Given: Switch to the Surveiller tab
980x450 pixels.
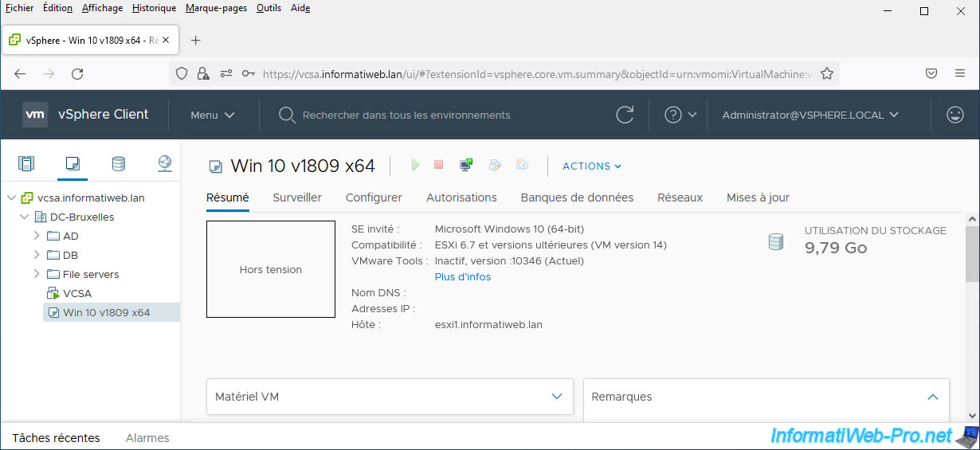Looking at the screenshot, I should point(297,198).
